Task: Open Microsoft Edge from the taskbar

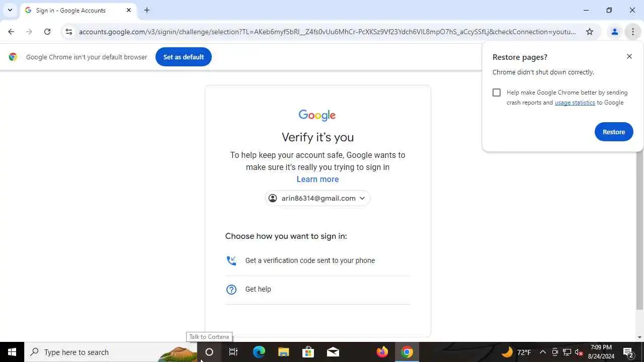Action: pos(259,352)
